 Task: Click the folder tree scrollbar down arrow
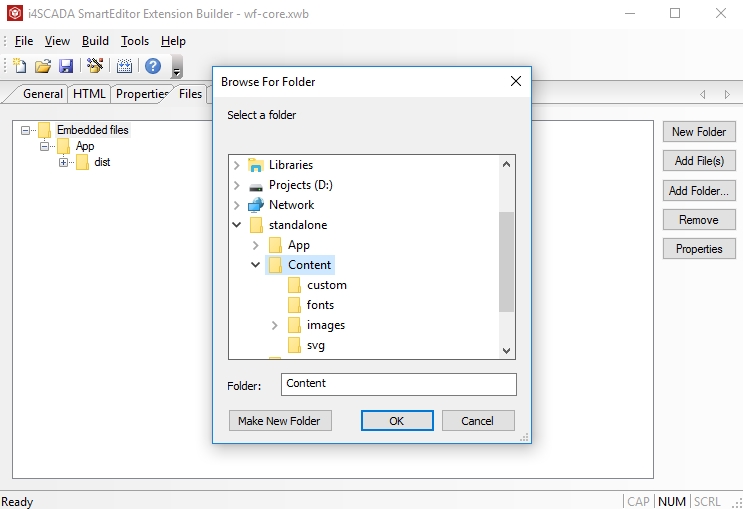click(x=506, y=350)
